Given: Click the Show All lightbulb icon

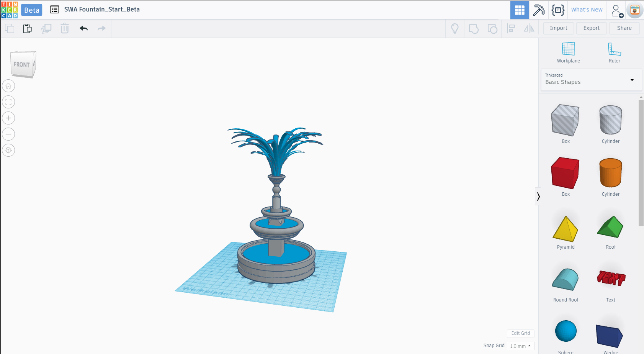Looking at the screenshot, I should tap(455, 28).
